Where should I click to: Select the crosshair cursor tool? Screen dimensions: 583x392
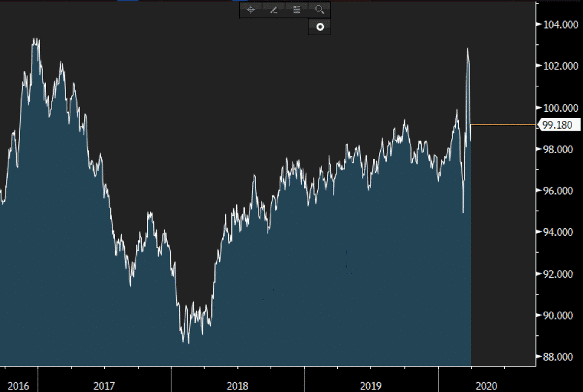(251, 10)
